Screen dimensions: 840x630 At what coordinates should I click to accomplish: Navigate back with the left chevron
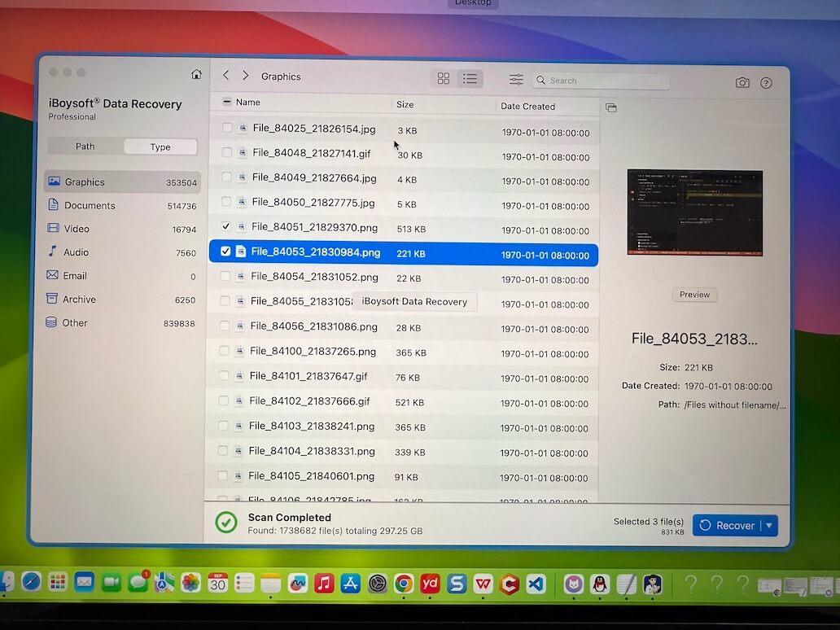(226, 76)
